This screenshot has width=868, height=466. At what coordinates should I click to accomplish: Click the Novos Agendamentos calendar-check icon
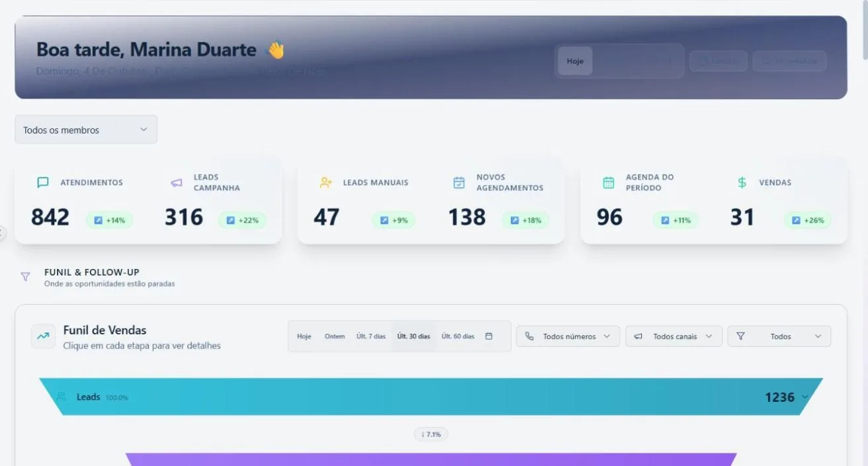tap(459, 182)
